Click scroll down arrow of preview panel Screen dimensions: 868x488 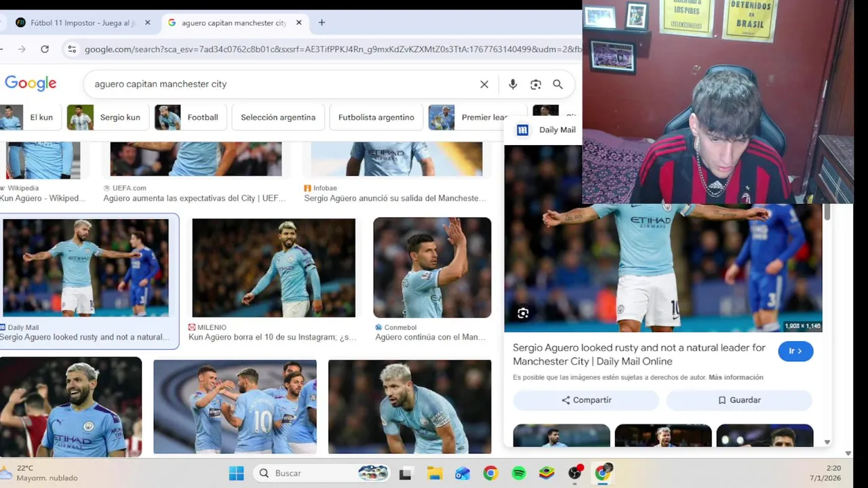point(827,442)
